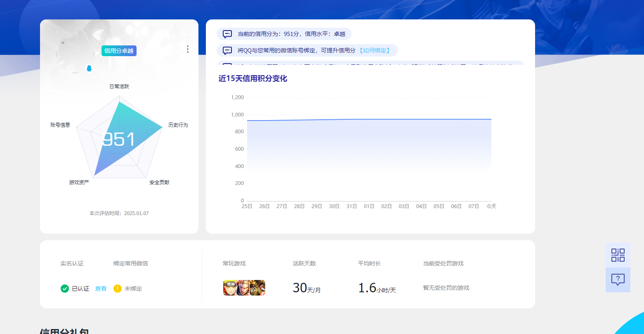Click 查看 link next to 已认证
Screen dimensions: 644x334
[x=101, y=289]
